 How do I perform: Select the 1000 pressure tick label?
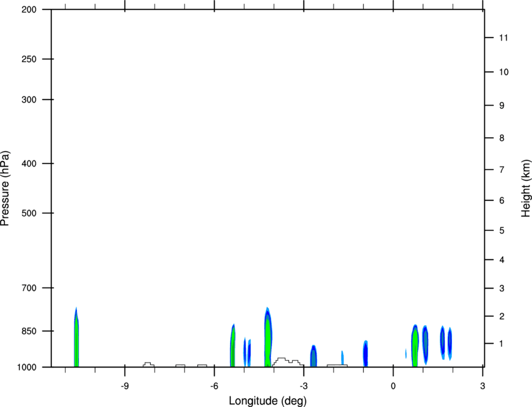click(26, 367)
